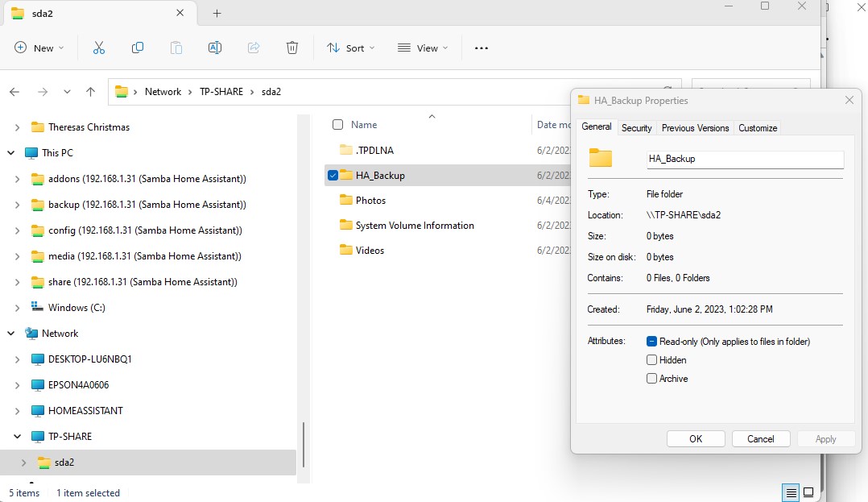Viewport: 868px width, 502px height.
Task: Select the Rename icon
Action: 215,48
